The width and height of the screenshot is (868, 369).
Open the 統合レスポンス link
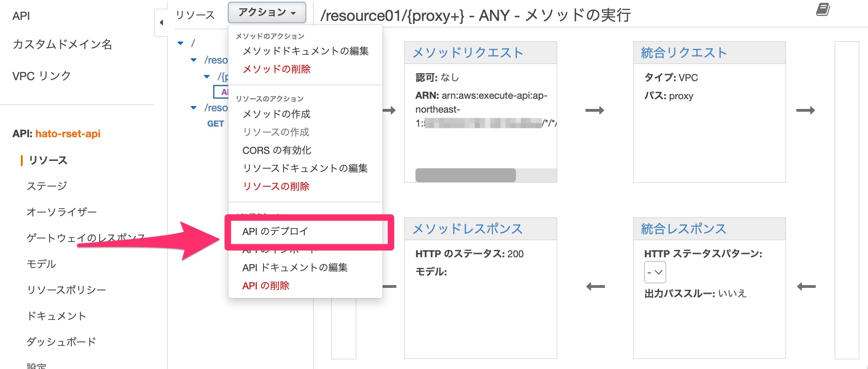point(683,229)
